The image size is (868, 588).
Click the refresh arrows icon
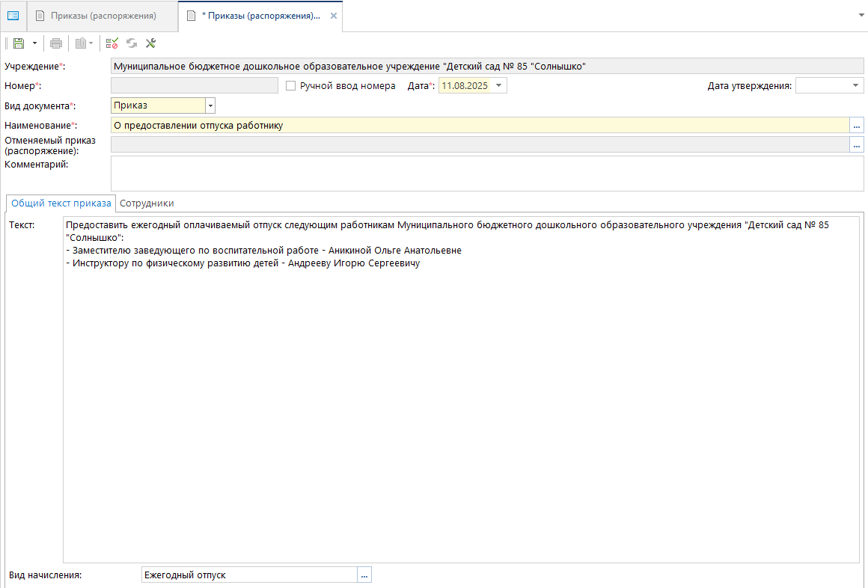[x=132, y=43]
